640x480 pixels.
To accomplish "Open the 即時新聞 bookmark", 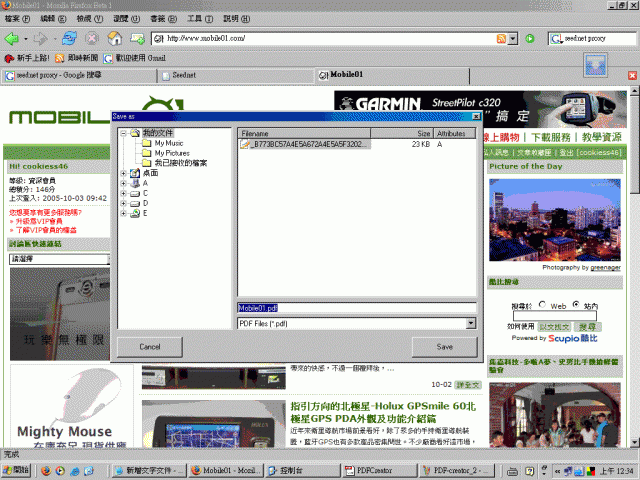I will pyautogui.click(x=77, y=58).
